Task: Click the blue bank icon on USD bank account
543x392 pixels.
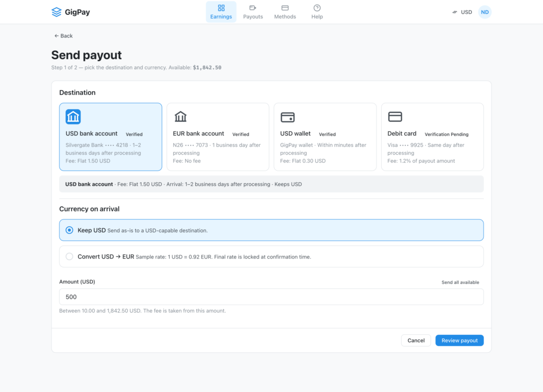Action: [73, 117]
